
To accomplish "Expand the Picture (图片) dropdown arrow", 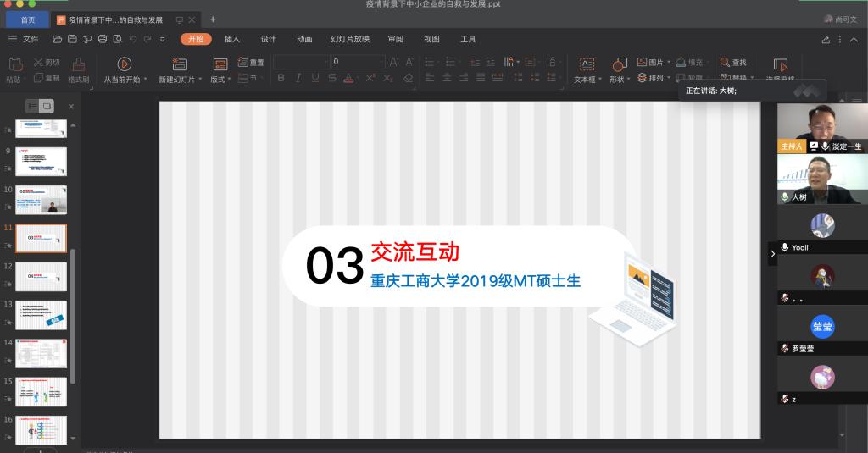I will pos(669,62).
